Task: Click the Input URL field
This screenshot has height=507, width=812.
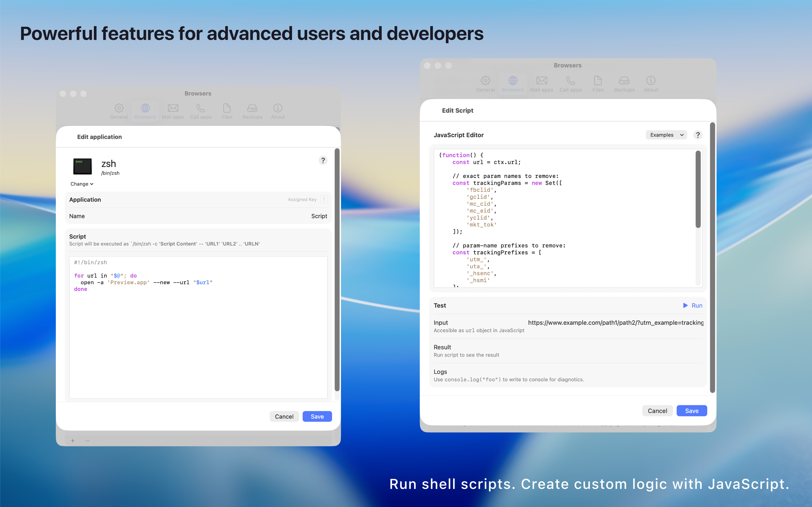Action: 616,323
